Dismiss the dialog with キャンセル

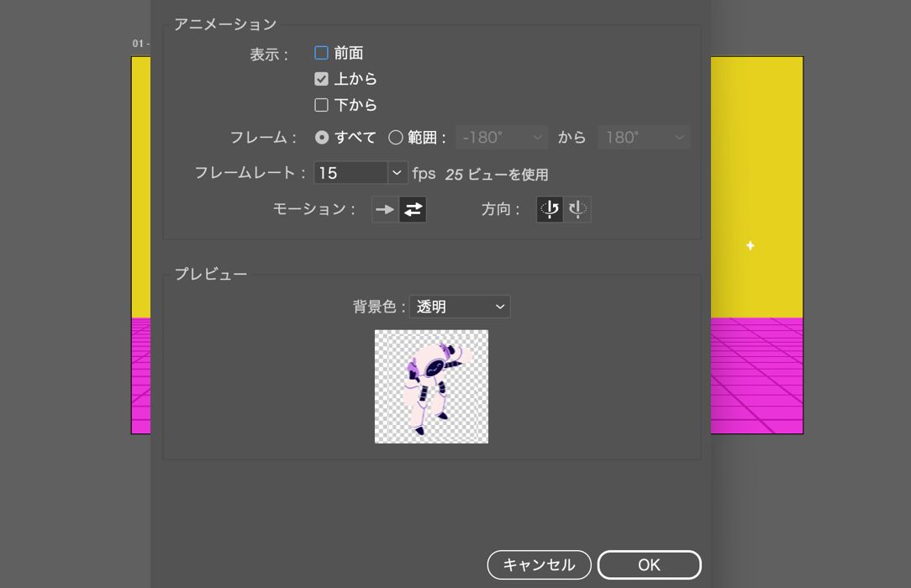pyautogui.click(x=539, y=564)
